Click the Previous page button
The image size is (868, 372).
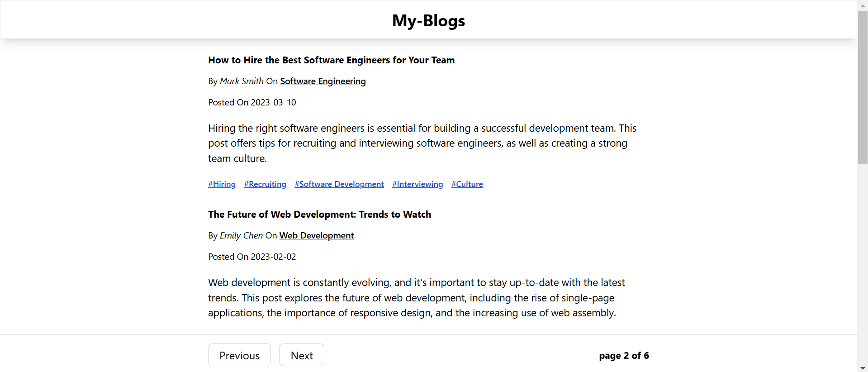coord(239,355)
